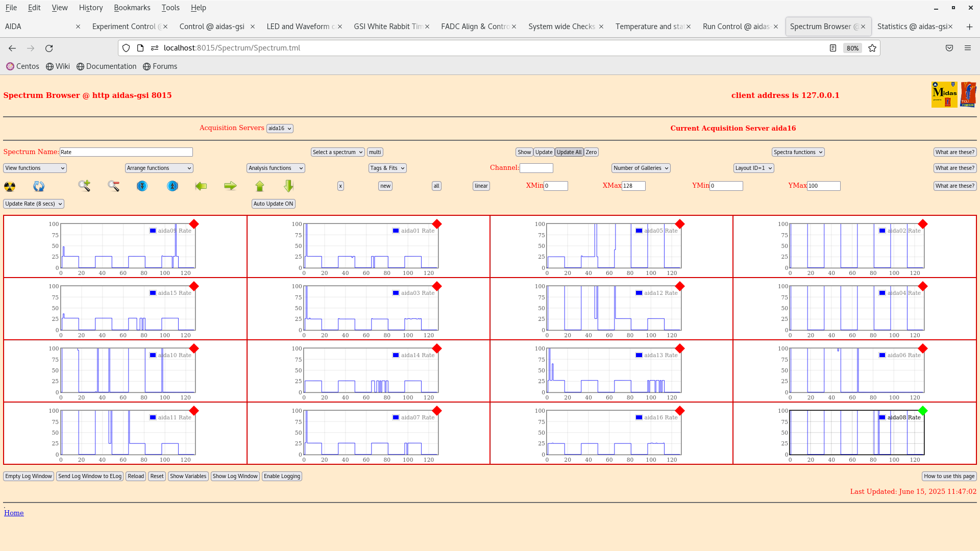Screen dimensions: 980x551
Task: Click the Update All button
Action: (x=569, y=153)
